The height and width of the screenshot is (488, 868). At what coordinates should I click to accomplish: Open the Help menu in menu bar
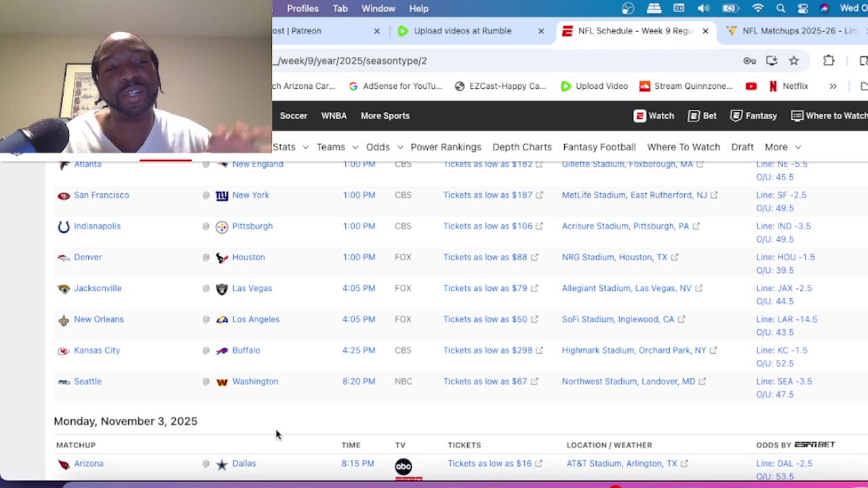pos(418,8)
